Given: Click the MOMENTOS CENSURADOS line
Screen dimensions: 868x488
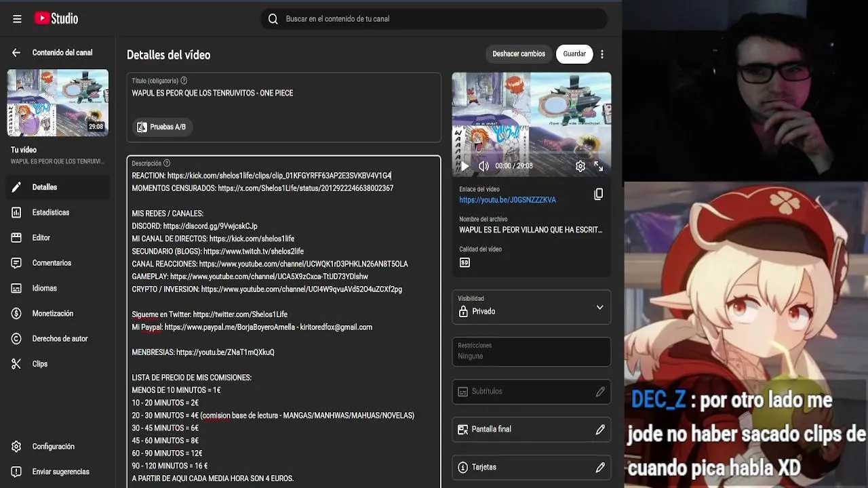Looking at the screenshot, I should click(262, 188).
